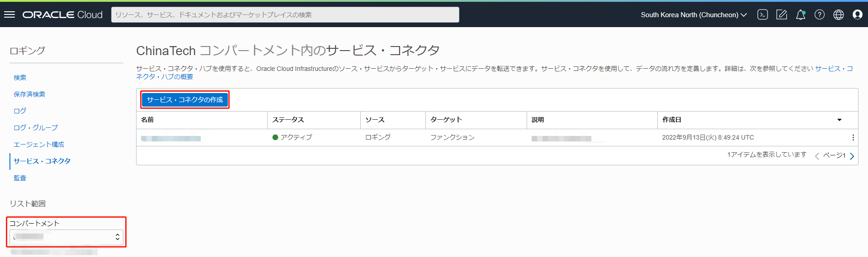Image resolution: width=868 pixels, height=257 pixels.
Task: Launch Cloud Shell from the header icon
Action: (763, 14)
